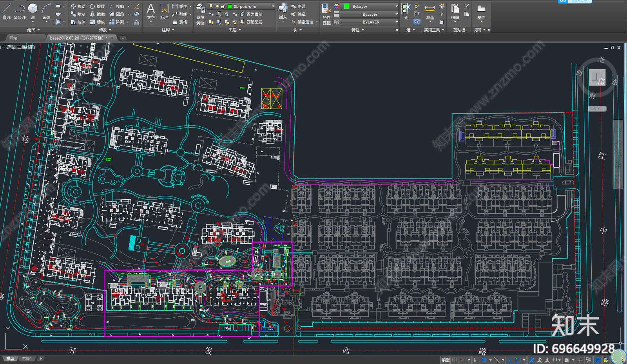This screenshot has height=364, width=627.
Task: Click 编辑属性 (Edit Attributes) button
Action: (x=304, y=22)
